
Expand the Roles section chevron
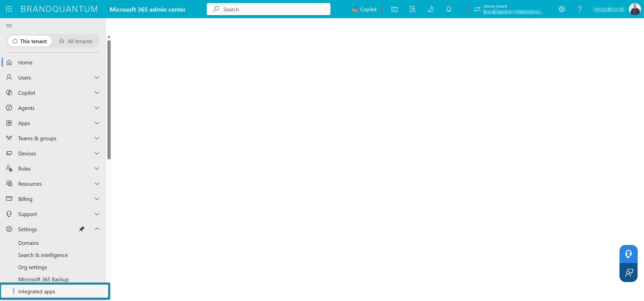tap(97, 168)
